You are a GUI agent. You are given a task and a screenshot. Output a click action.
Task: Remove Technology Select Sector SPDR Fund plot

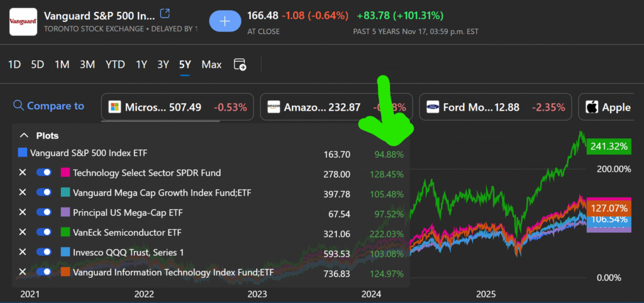pos(23,172)
